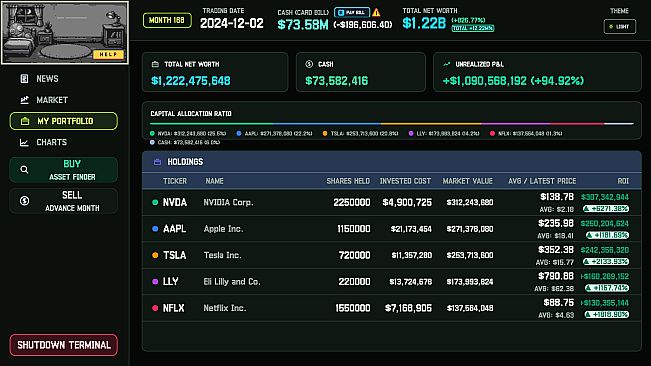Click the purple dot beside LLY ticker
The width and height of the screenshot is (651, 366).
155,281
